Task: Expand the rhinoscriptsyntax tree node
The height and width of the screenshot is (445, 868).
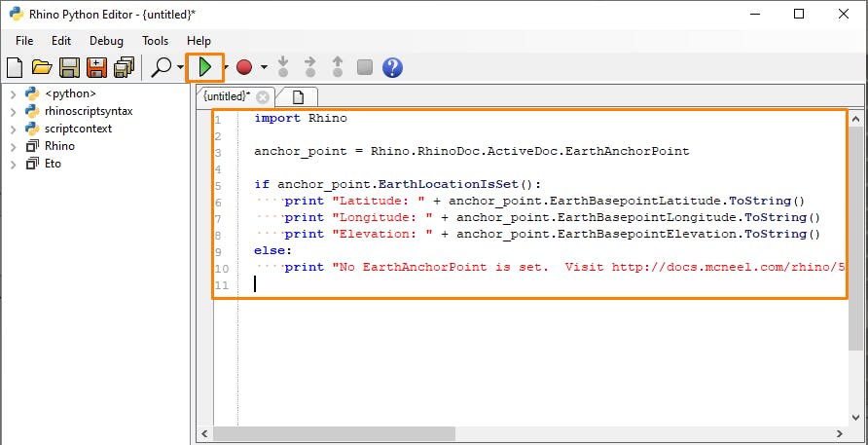Action: click(x=14, y=112)
